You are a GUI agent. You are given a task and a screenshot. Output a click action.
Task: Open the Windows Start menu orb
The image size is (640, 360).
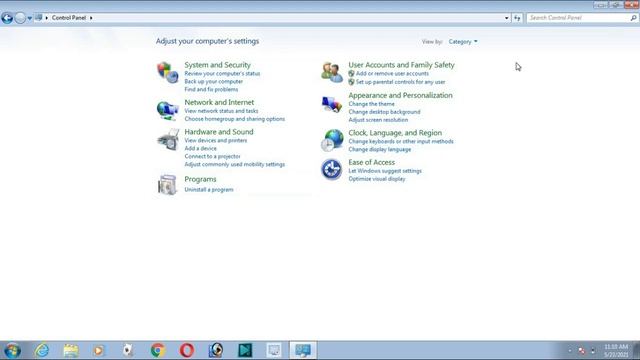coord(13,351)
